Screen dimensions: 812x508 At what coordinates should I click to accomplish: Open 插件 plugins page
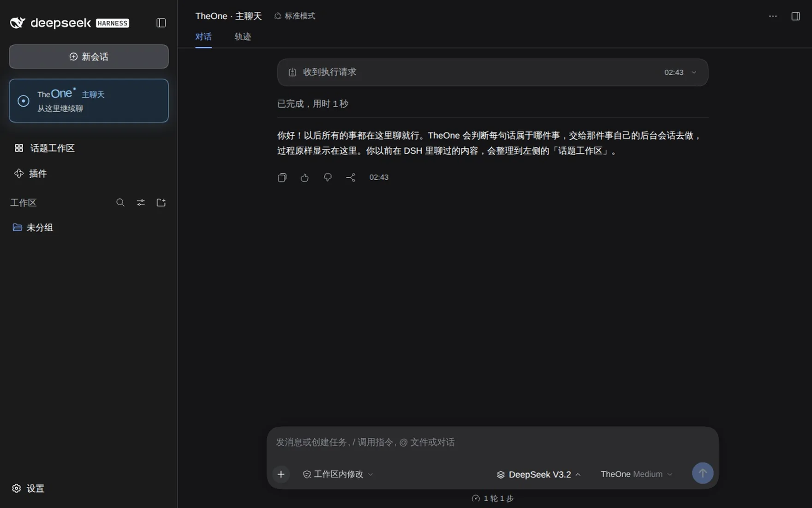[x=30, y=174]
